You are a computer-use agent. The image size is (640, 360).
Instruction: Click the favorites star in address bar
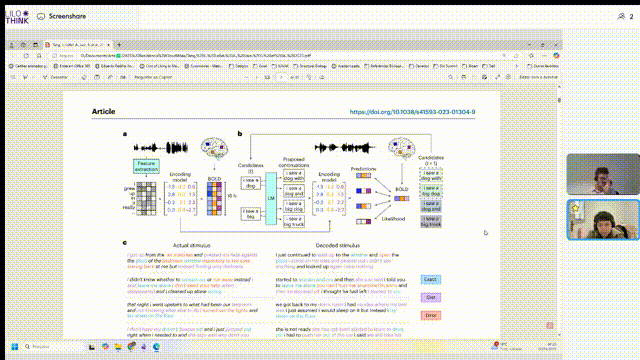click(516, 56)
